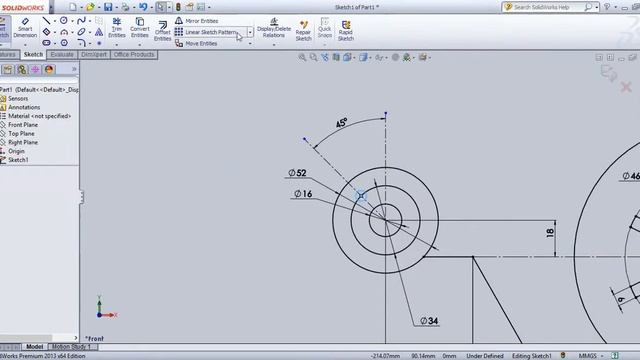Select the Smart Dimension tool
This screenshot has width=640, height=360.
click(x=25, y=28)
